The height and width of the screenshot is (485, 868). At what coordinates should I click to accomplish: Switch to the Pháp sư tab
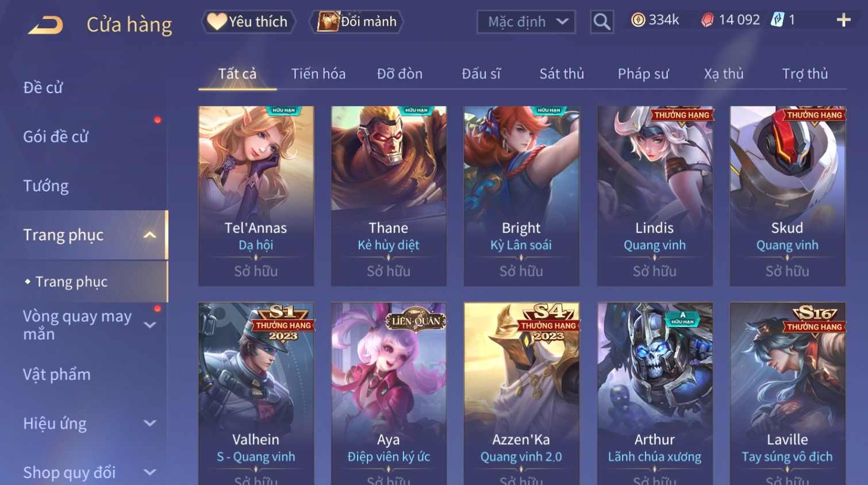[643, 74]
